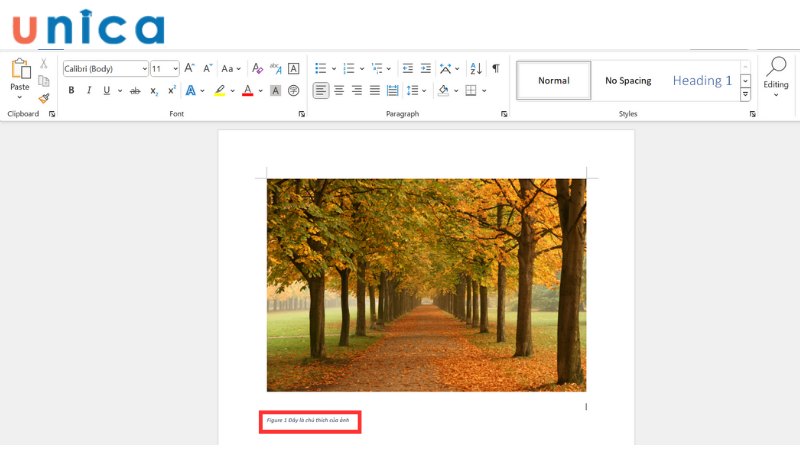Toggle Show/Hide paragraph marks

point(495,69)
